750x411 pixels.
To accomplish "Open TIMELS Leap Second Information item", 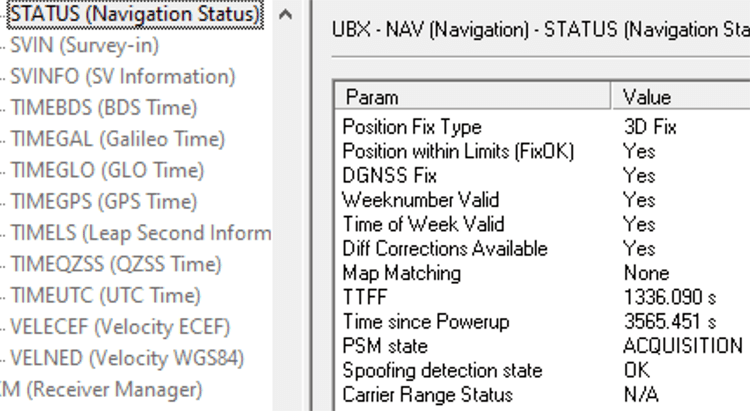I will pos(140,233).
